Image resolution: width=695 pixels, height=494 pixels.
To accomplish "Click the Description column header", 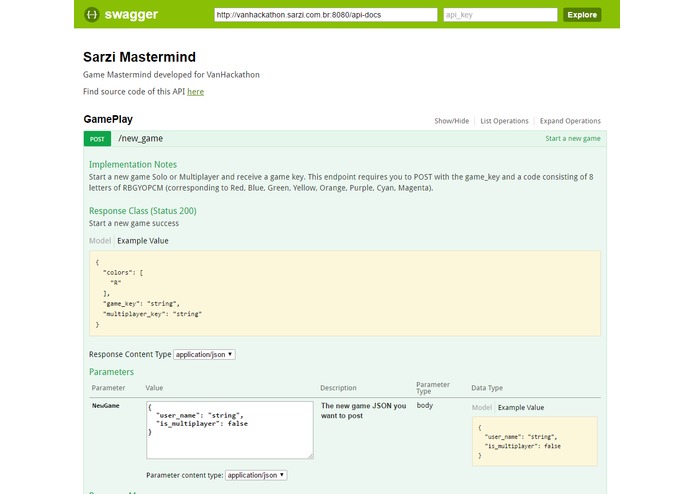I will coord(338,388).
